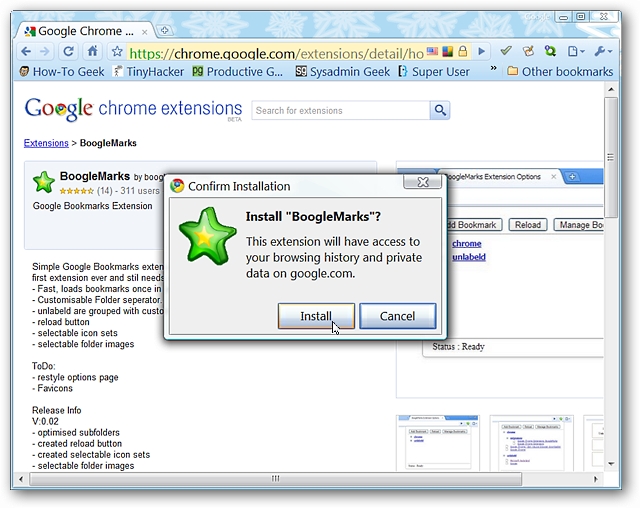Click the unlabeld link in the preview image
Screen dimensions: 640x508
469,257
